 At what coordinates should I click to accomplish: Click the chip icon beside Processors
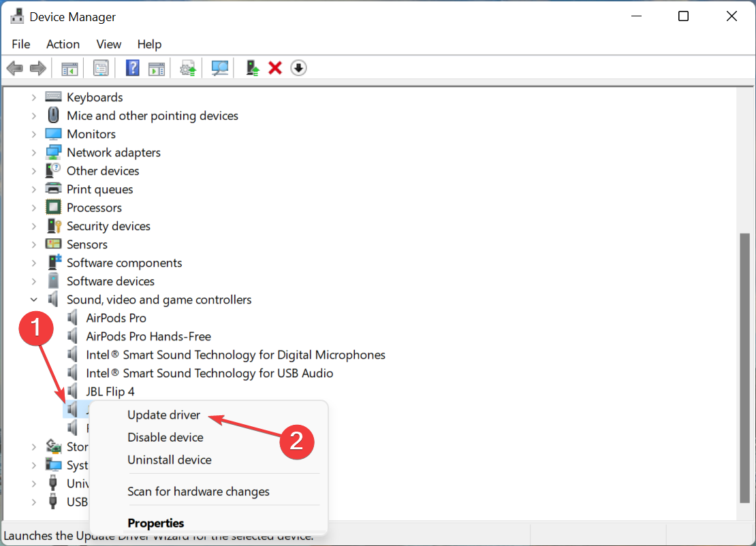pyautogui.click(x=53, y=207)
